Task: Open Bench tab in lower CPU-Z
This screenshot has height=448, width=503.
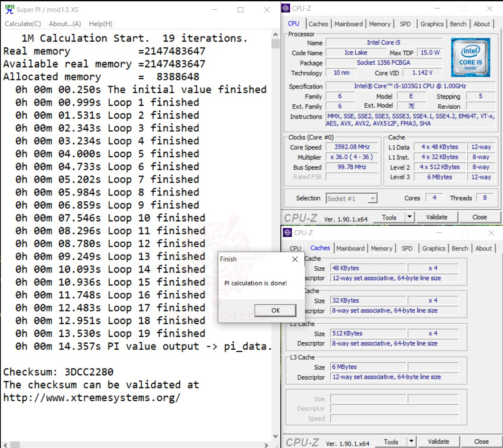Action: click(x=460, y=249)
